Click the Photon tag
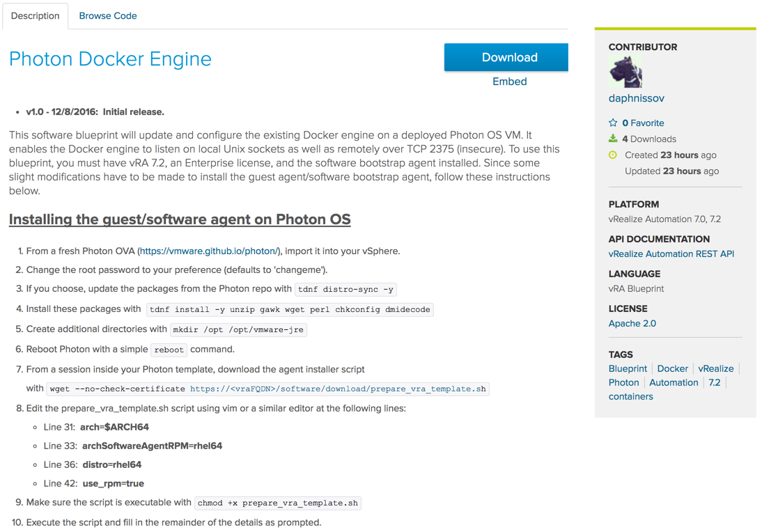762x532 pixels. point(623,382)
